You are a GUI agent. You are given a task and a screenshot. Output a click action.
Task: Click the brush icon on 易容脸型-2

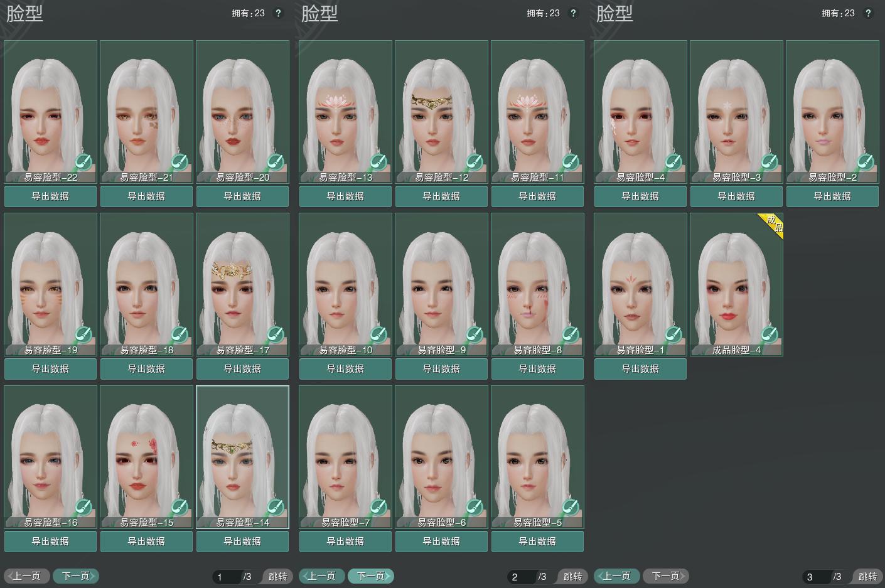click(x=866, y=163)
